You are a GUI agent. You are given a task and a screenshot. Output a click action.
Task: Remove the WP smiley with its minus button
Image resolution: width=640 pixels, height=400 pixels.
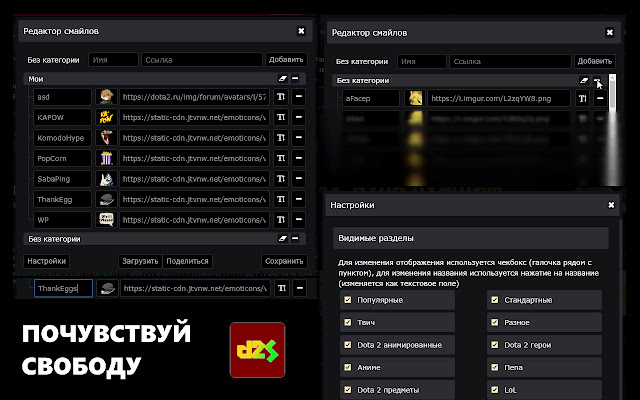[299, 220]
